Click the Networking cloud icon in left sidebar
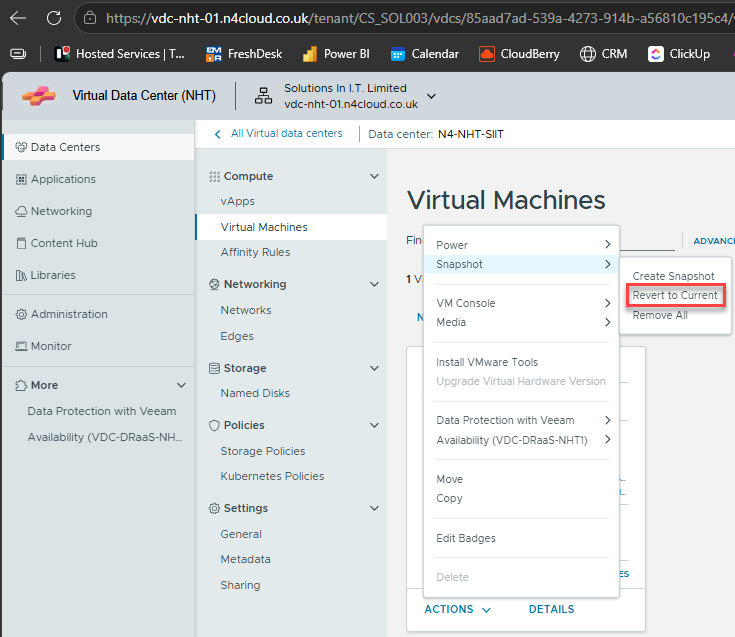This screenshot has width=735, height=637. coord(21,211)
